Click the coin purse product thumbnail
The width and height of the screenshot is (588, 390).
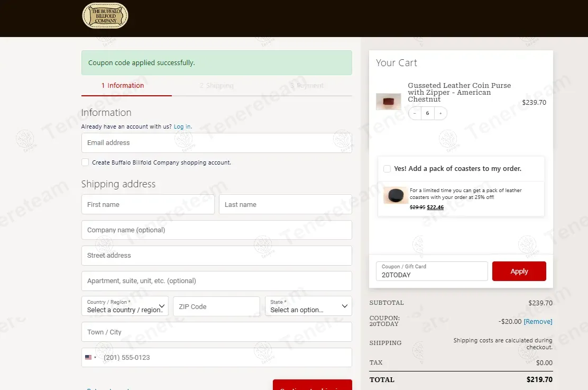pos(389,102)
